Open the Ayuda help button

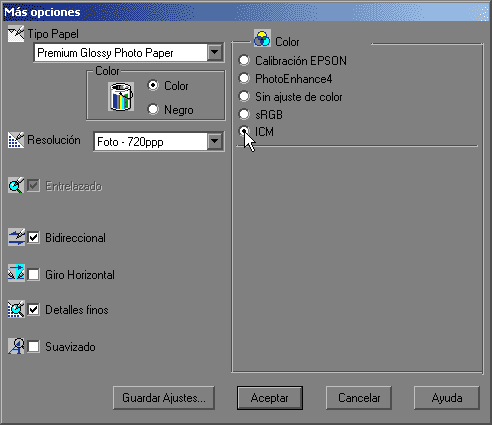pyautogui.click(x=447, y=398)
